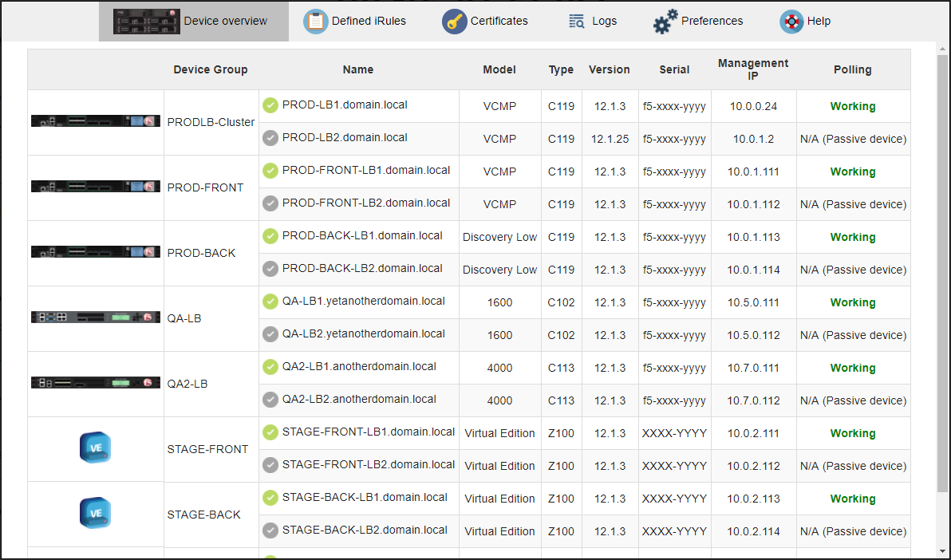Click green status icon for QA2-LB1.anotherdomain.local
The width and height of the screenshot is (951, 560).
(x=270, y=367)
